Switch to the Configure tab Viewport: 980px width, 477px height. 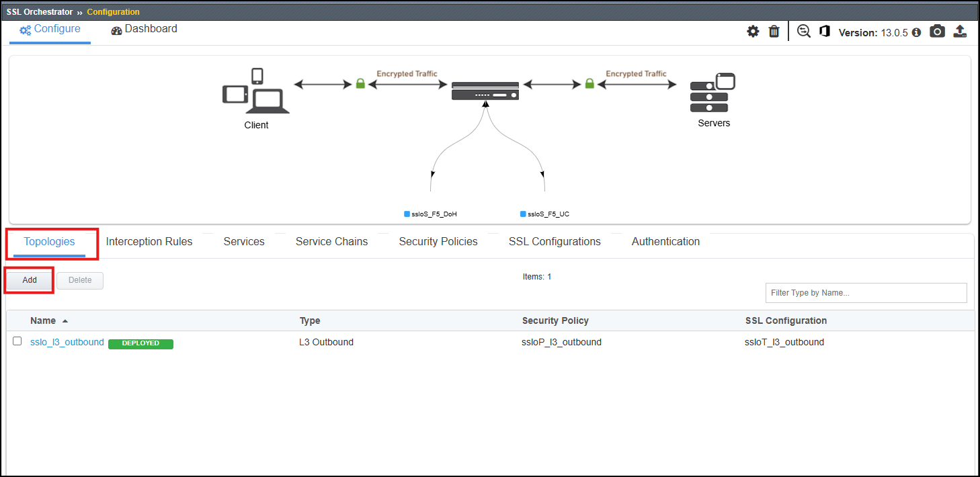[50, 29]
